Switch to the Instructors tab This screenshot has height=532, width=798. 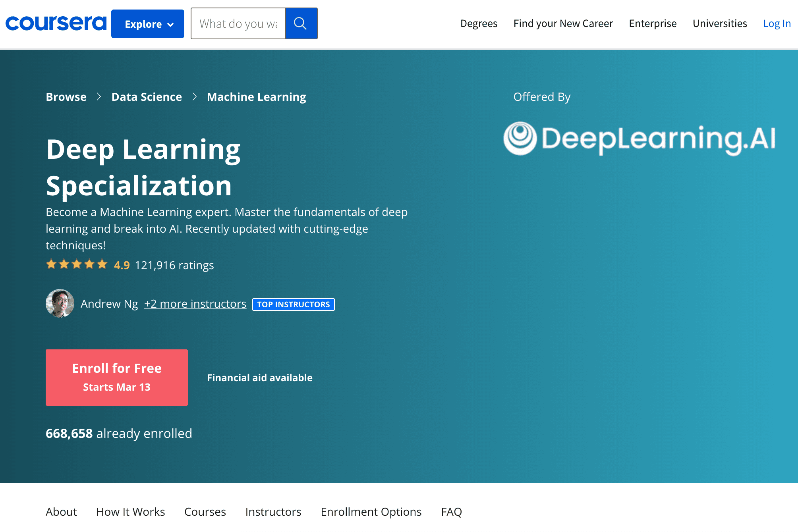coord(273,512)
